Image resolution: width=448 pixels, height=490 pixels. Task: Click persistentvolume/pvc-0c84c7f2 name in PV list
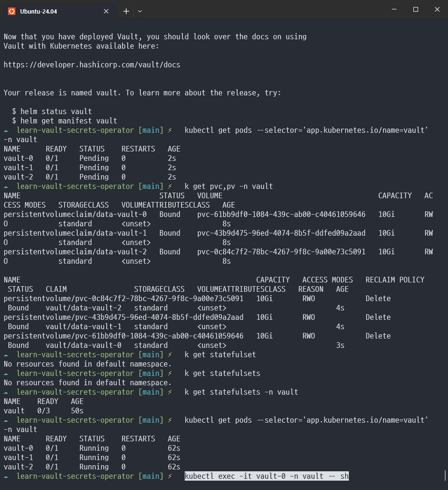pyautogui.click(x=123, y=298)
